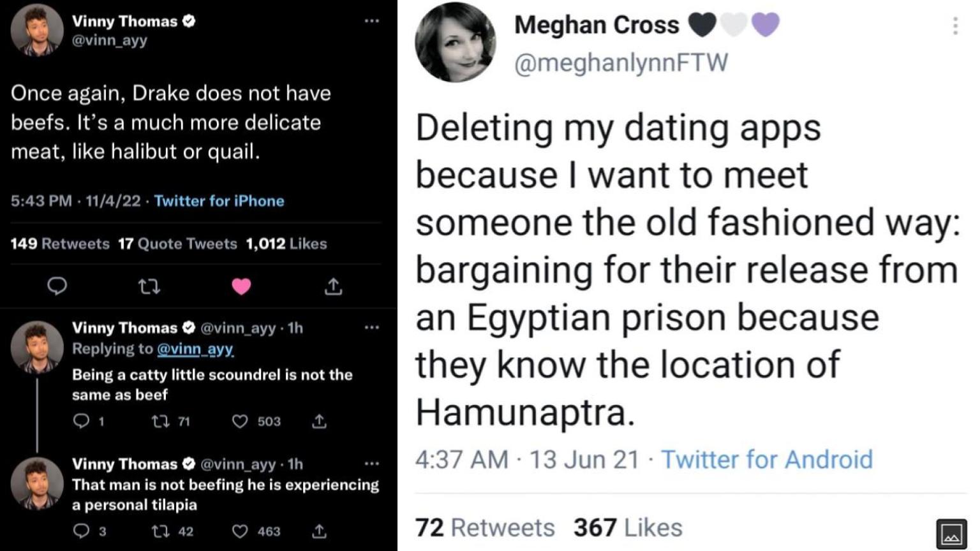Share the 'catty little scoundrel' reply
Image resolution: width=980 pixels, height=551 pixels.
pyautogui.click(x=320, y=422)
